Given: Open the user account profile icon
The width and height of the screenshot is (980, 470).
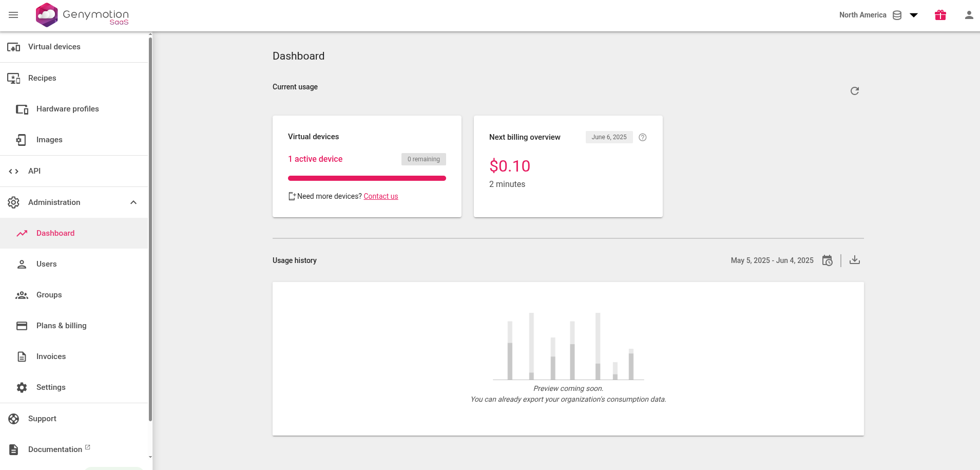Looking at the screenshot, I should coord(968,15).
